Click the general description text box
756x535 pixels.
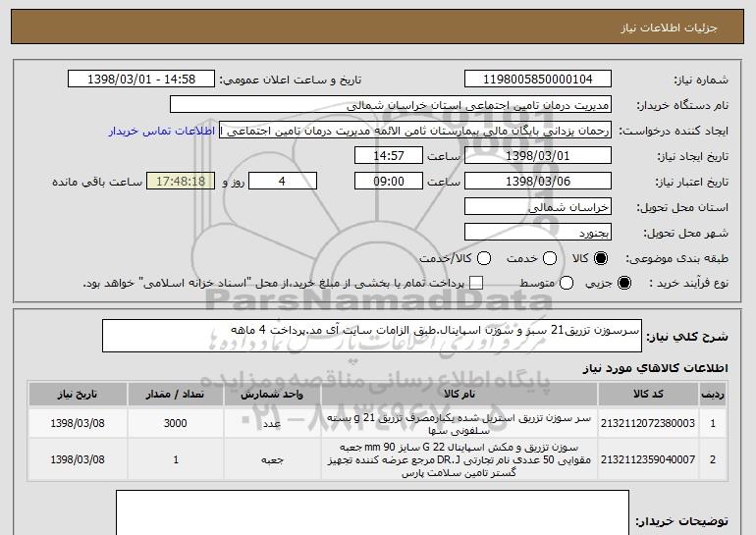[x=372, y=336]
